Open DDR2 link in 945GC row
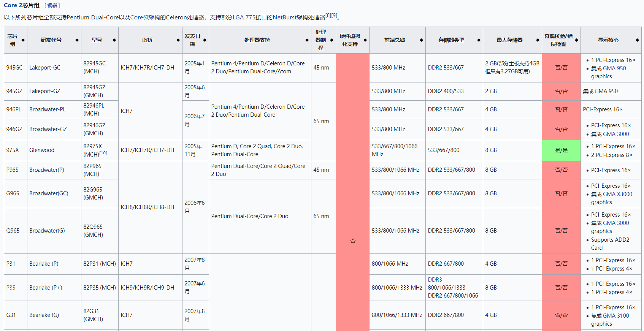Image resolution: width=644 pixels, height=331 pixels. tap(435, 68)
